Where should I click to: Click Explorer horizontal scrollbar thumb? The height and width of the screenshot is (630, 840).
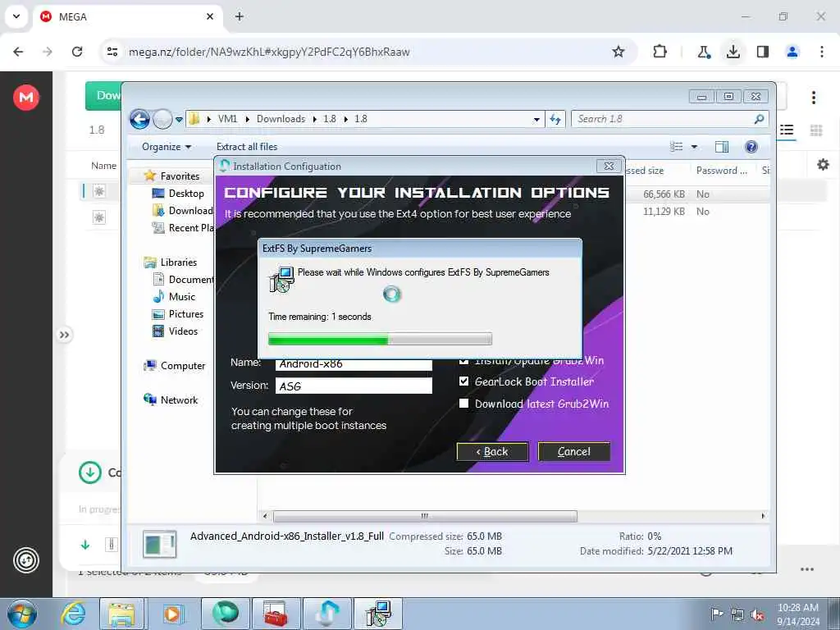coord(426,517)
